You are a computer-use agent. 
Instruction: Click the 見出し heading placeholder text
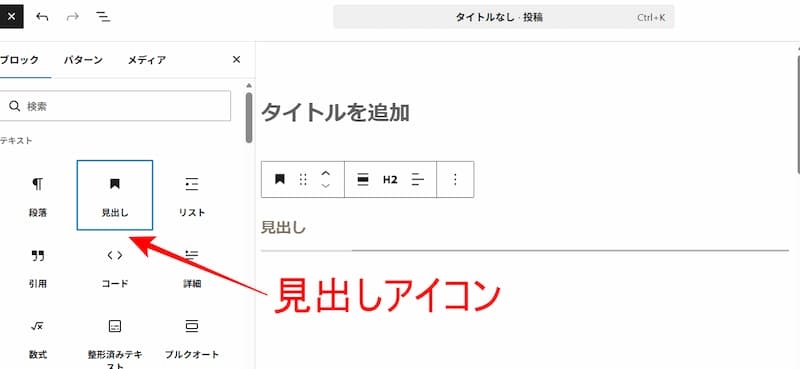point(283,227)
